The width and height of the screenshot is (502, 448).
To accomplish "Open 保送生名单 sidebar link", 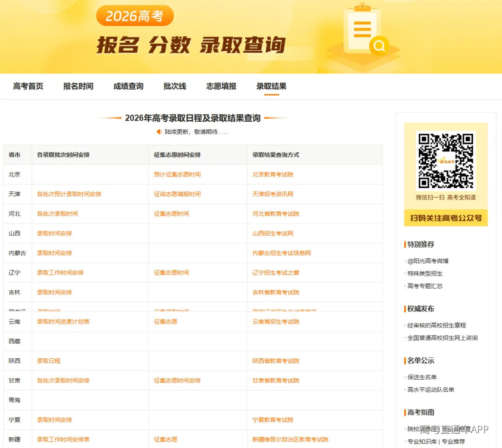I will [x=422, y=377].
